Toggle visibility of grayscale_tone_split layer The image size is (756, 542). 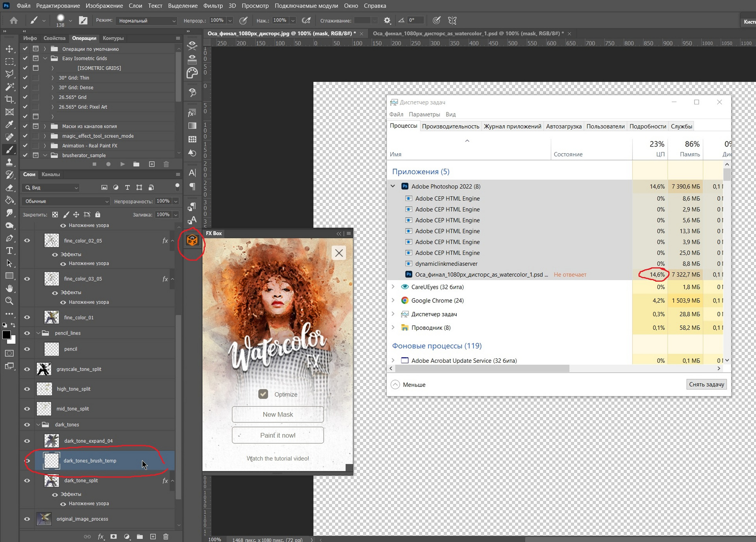[27, 369]
